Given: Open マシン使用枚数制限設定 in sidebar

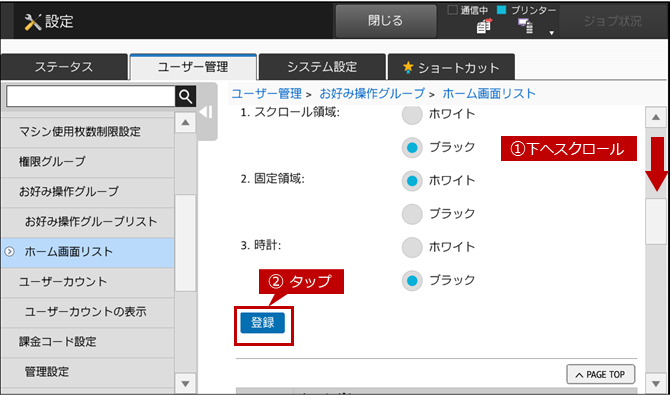Looking at the screenshot, I should [87, 132].
